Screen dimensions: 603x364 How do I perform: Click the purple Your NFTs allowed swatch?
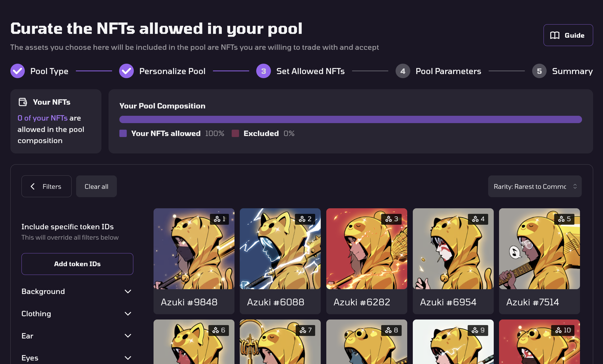123,133
